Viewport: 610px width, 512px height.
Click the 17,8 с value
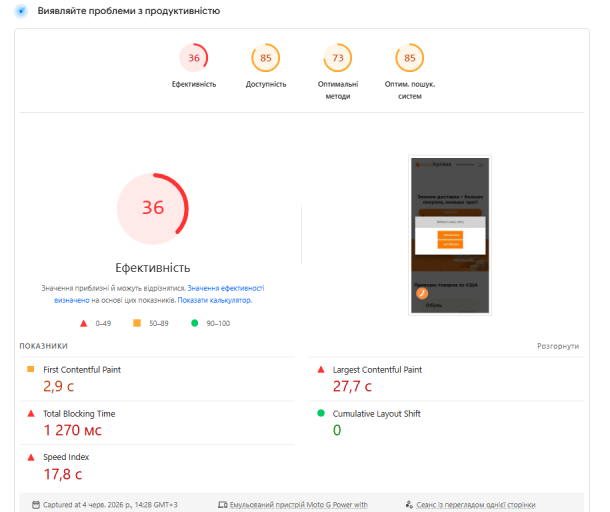[62, 474]
